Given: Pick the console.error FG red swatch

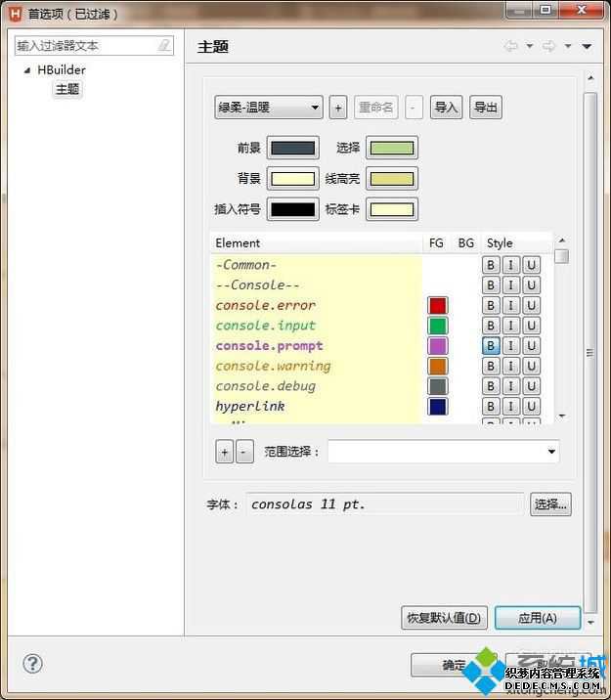Looking at the screenshot, I should point(437,305).
